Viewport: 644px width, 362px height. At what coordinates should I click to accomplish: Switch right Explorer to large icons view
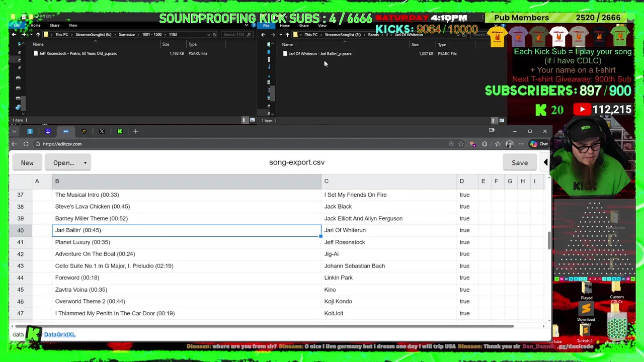(x=502, y=121)
